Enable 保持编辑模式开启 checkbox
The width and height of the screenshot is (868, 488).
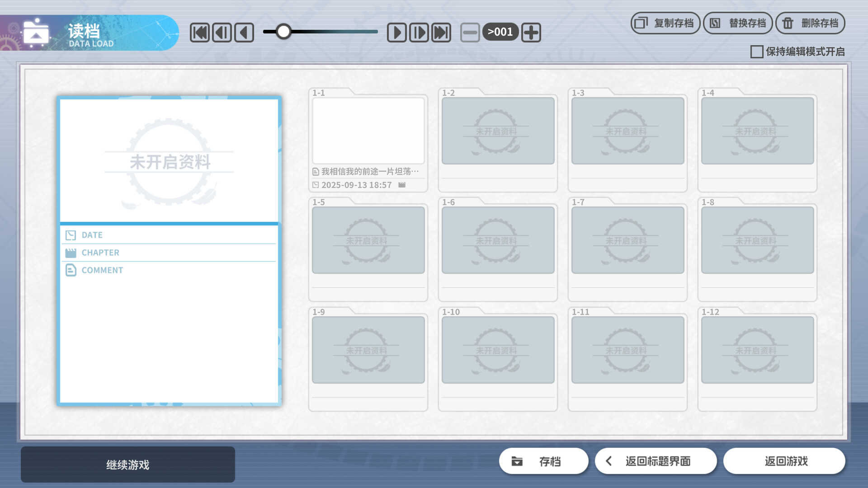pyautogui.click(x=756, y=52)
